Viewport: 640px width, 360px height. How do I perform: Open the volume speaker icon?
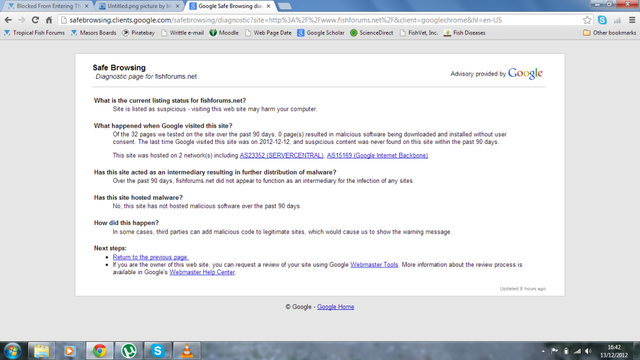(588, 351)
